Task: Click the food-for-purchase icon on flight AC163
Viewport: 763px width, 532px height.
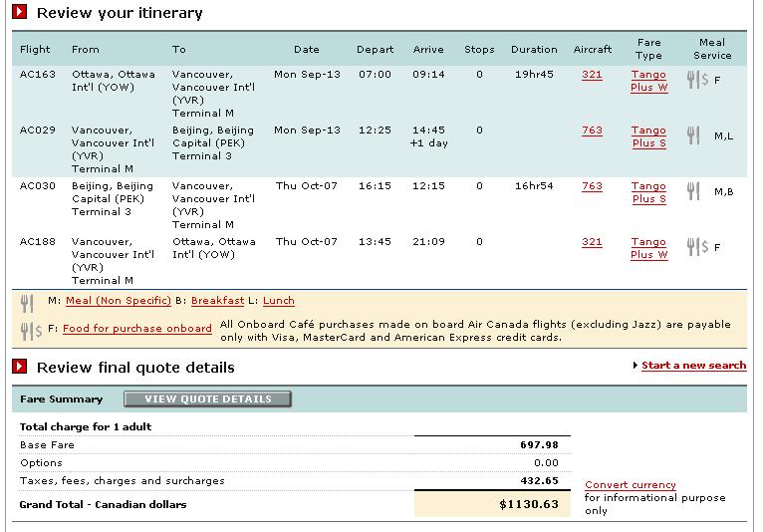Action: click(697, 80)
